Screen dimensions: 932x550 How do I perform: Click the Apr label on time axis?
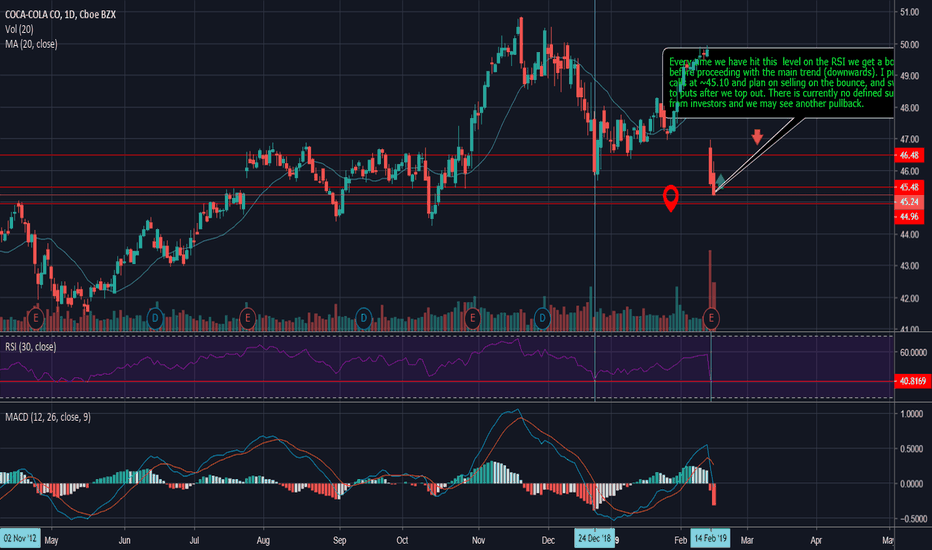click(816, 540)
